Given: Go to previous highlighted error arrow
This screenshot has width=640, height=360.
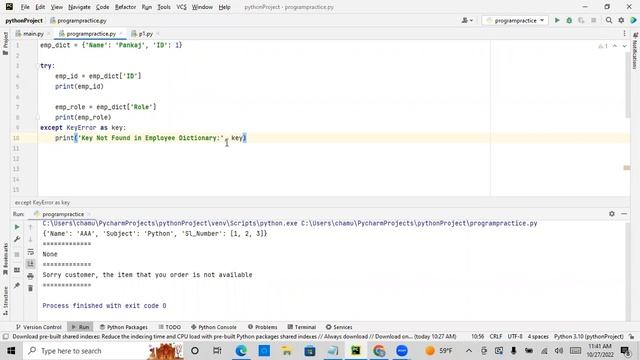Looking at the screenshot, I should 615,46.
